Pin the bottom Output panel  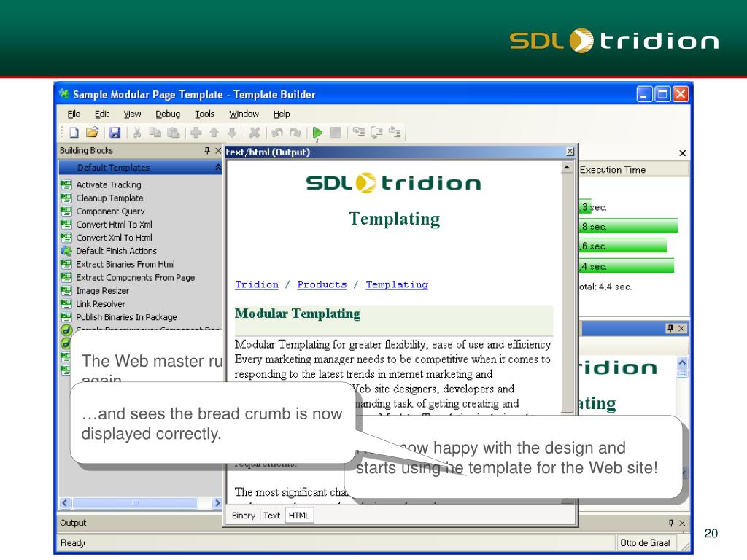[671, 523]
